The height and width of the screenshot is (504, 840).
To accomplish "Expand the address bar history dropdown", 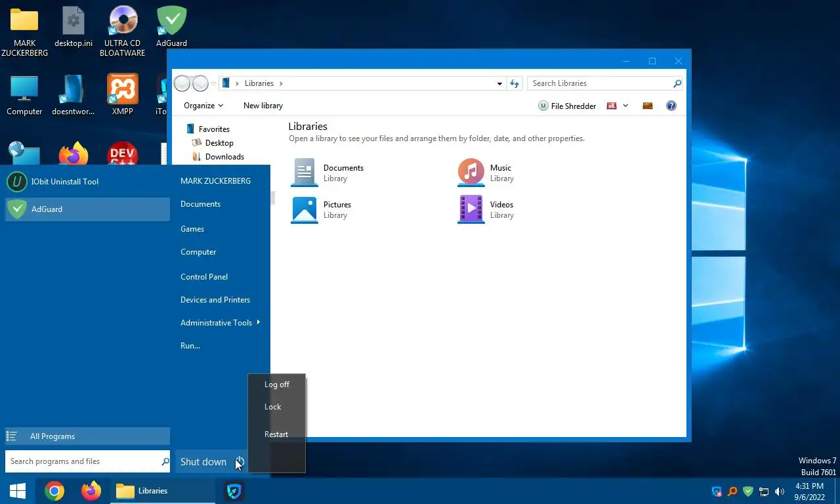I will tap(499, 83).
